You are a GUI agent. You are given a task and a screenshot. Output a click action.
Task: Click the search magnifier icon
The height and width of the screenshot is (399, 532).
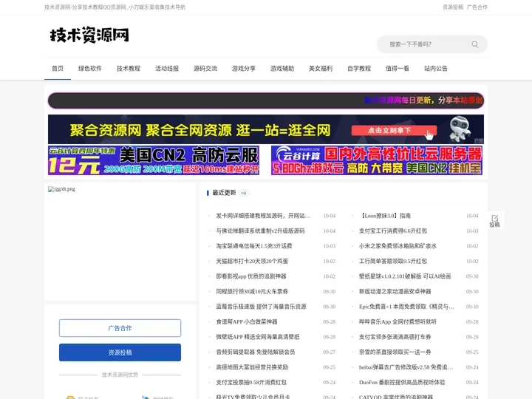coord(475,44)
